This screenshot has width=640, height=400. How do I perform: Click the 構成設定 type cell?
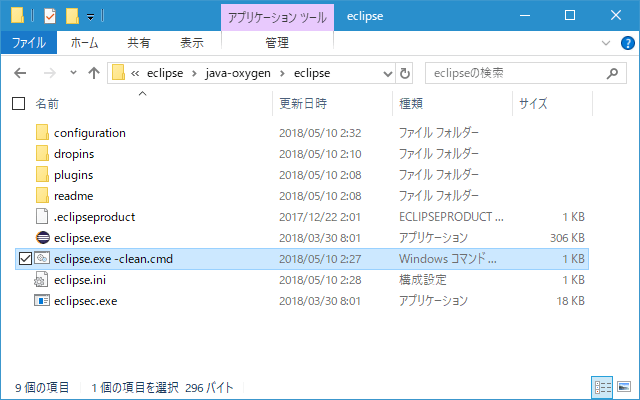click(x=422, y=280)
